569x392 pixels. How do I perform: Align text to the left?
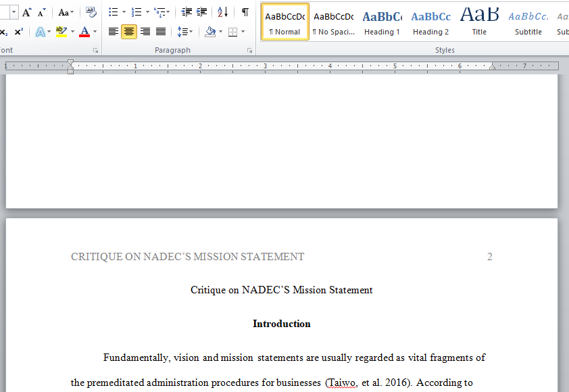[114, 32]
